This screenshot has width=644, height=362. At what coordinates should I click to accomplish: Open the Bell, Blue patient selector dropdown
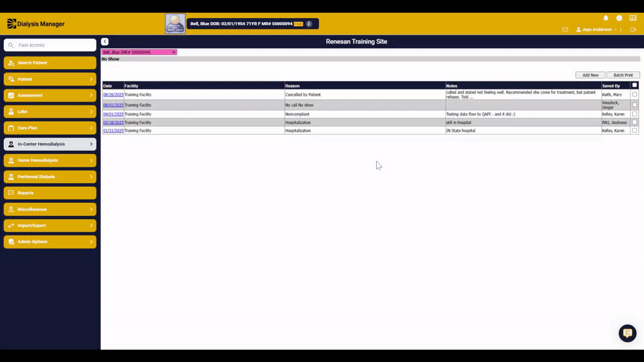pyautogui.click(x=139, y=52)
